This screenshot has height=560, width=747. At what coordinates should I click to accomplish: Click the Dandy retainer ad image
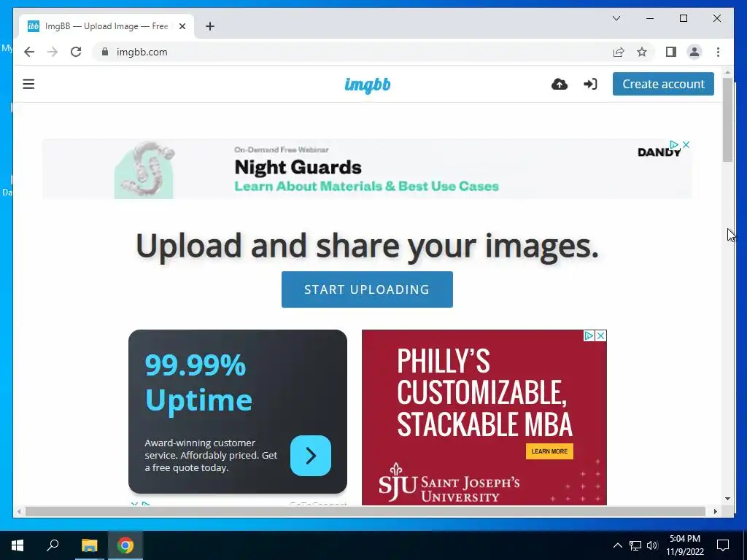pos(144,169)
